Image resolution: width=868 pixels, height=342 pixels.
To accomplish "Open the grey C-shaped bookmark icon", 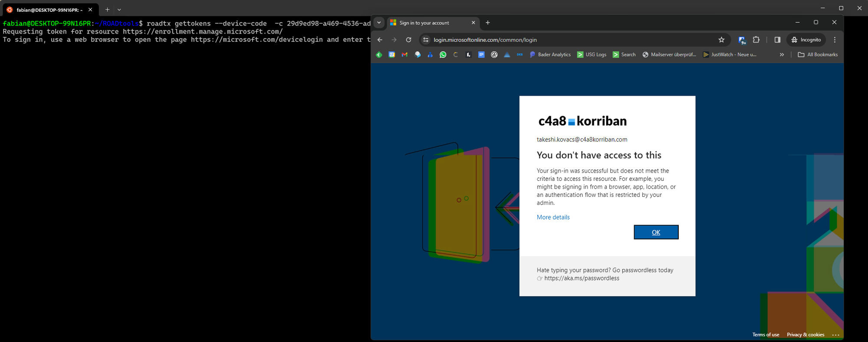I will 456,54.
